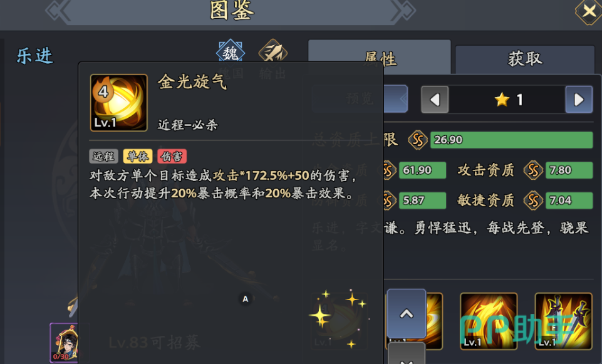
Task: Click the SS icon next to 敏捷资质
Action: pos(533,200)
